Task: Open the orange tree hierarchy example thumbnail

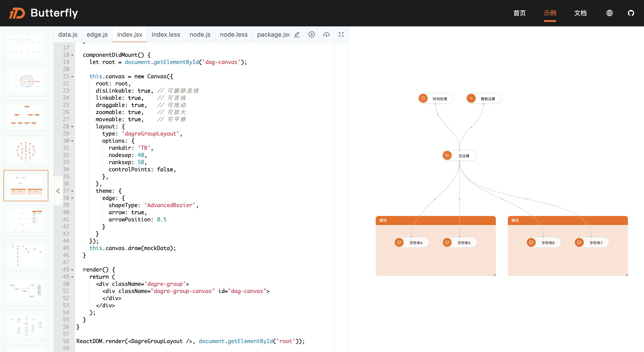Action: pos(26,116)
